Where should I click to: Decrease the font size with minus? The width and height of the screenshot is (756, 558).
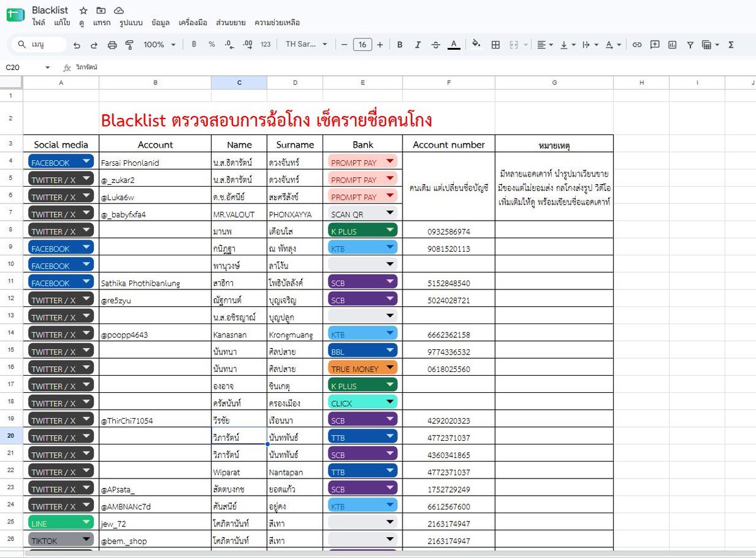pos(345,45)
